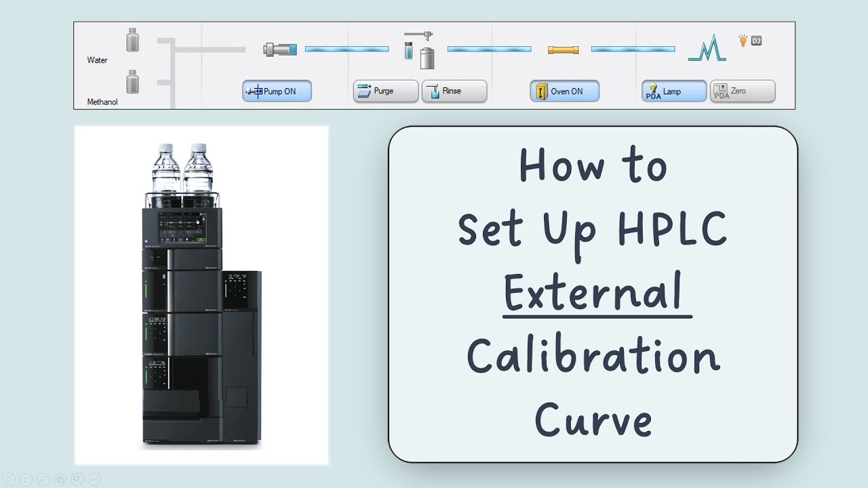Select the pump icon in flow diagram

[x=280, y=49]
